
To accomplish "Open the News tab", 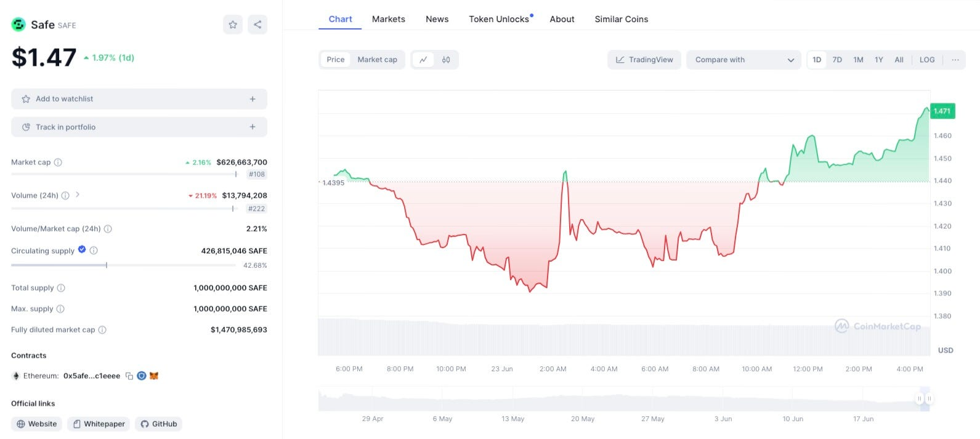I will (x=437, y=19).
